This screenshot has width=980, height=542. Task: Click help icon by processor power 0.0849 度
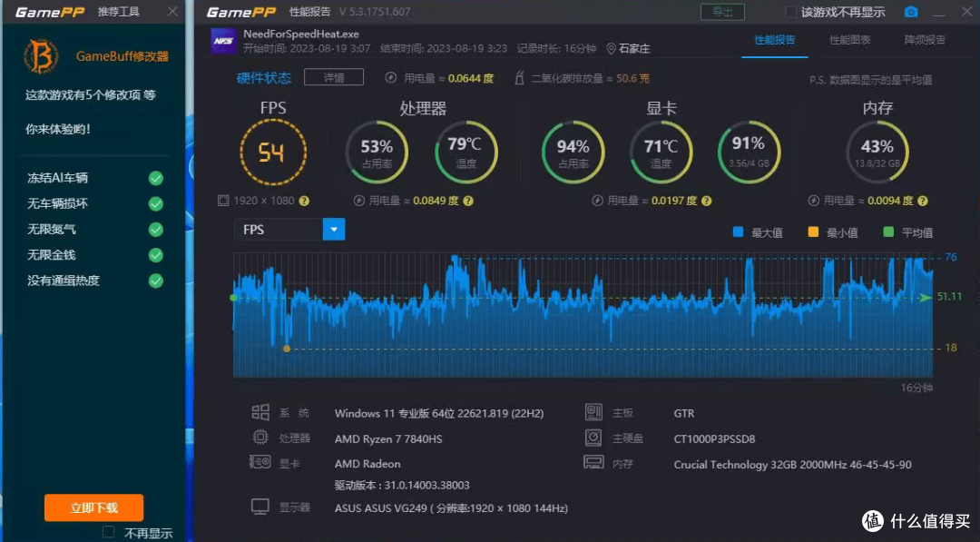pos(468,201)
